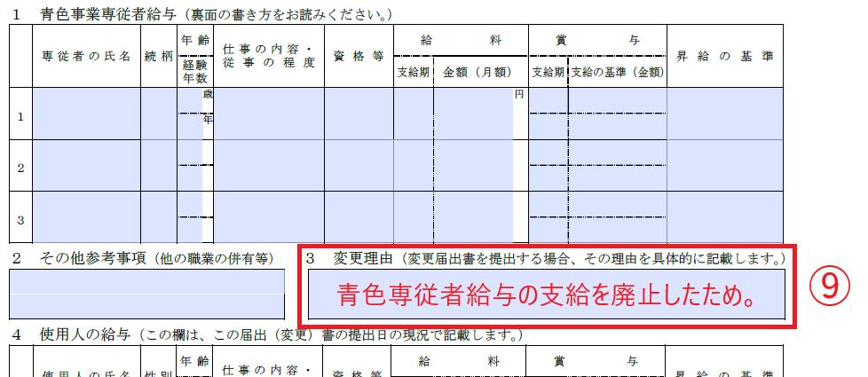Select row 1 給料 金額(月額) field

[473, 114]
